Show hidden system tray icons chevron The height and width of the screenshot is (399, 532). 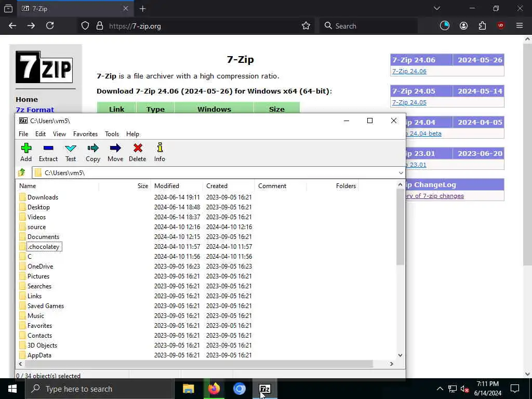(440, 389)
